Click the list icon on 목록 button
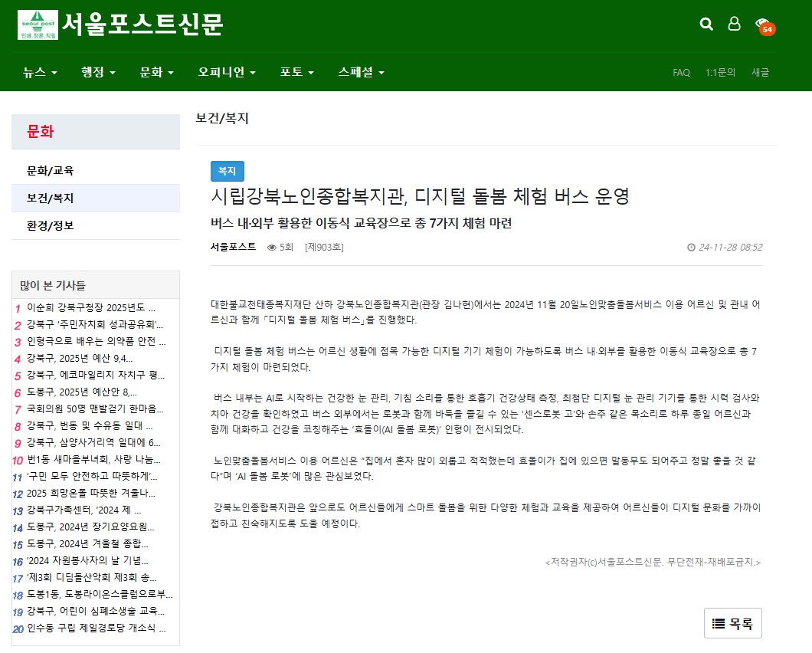The height and width of the screenshot is (653, 812). click(x=719, y=624)
